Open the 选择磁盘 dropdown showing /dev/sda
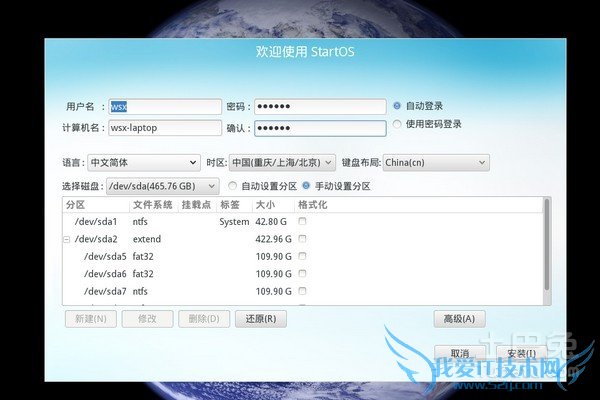 pyautogui.click(x=163, y=186)
